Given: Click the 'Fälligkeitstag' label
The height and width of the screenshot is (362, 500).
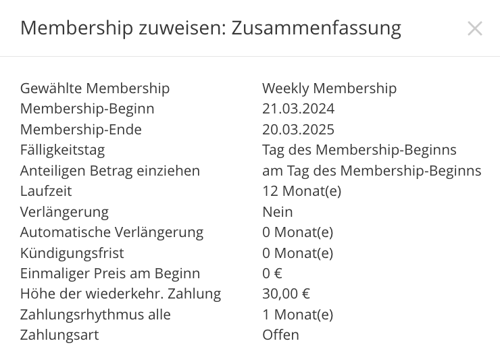Looking at the screenshot, I should pyautogui.click(x=62, y=150).
